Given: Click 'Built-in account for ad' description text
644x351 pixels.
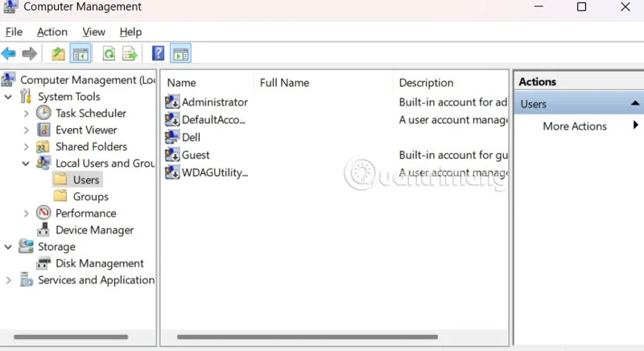Looking at the screenshot, I should pos(453,101).
